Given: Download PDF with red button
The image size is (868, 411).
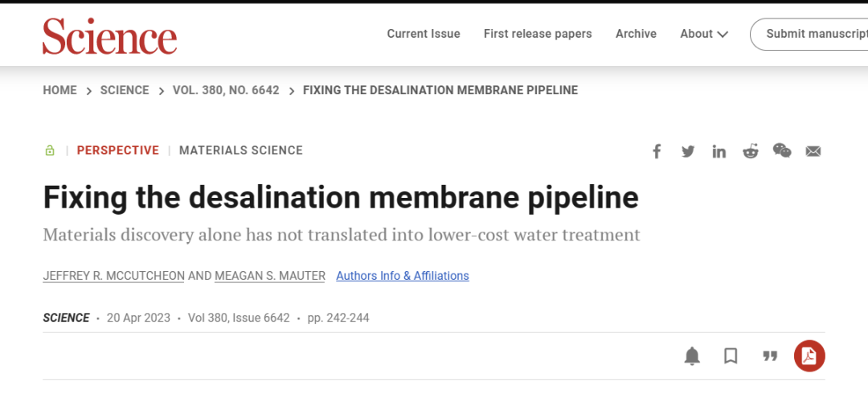Looking at the screenshot, I should tap(809, 356).
